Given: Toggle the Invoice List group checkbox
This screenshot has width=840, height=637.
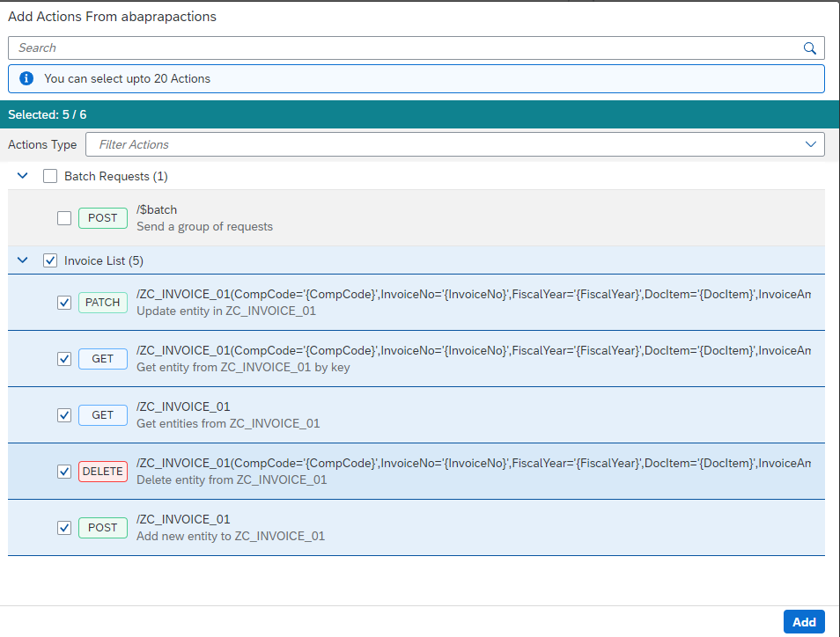Looking at the screenshot, I should pyautogui.click(x=50, y=260).
